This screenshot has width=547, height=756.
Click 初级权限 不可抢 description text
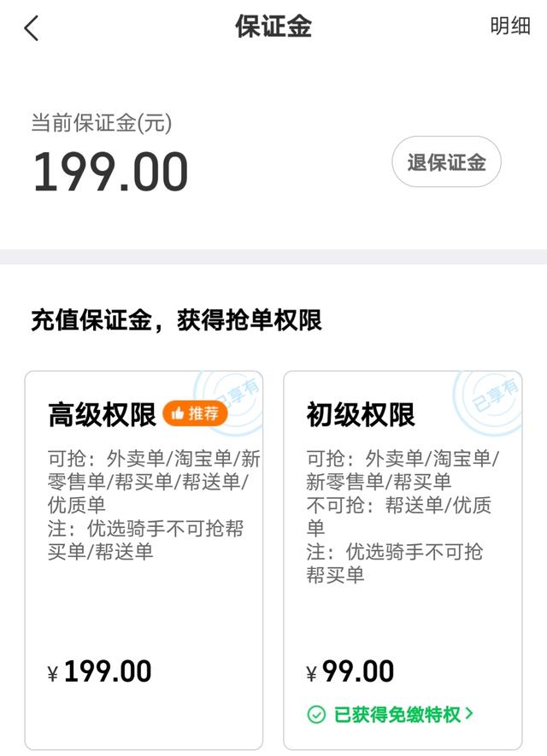398,516
